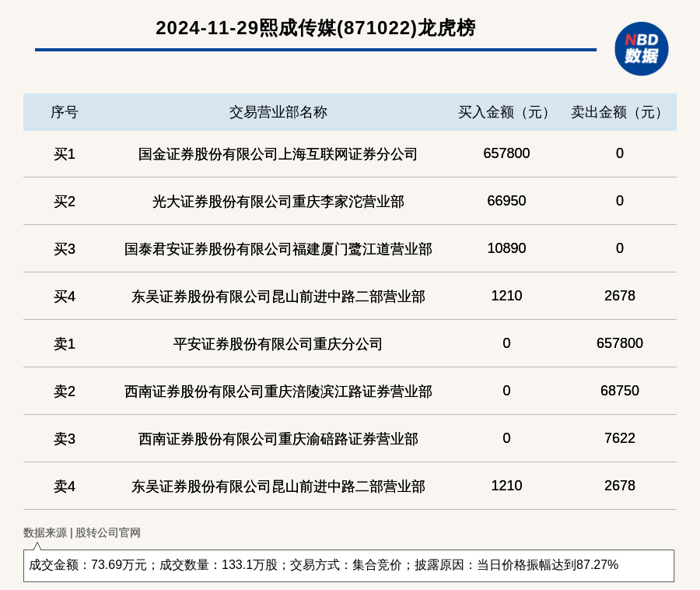Image resolution: width=700 pixels, height=590 pixels.
Task: Click 东吴证券昆山前进中路二部营业部 in row 买4
Action: (278, 297)
